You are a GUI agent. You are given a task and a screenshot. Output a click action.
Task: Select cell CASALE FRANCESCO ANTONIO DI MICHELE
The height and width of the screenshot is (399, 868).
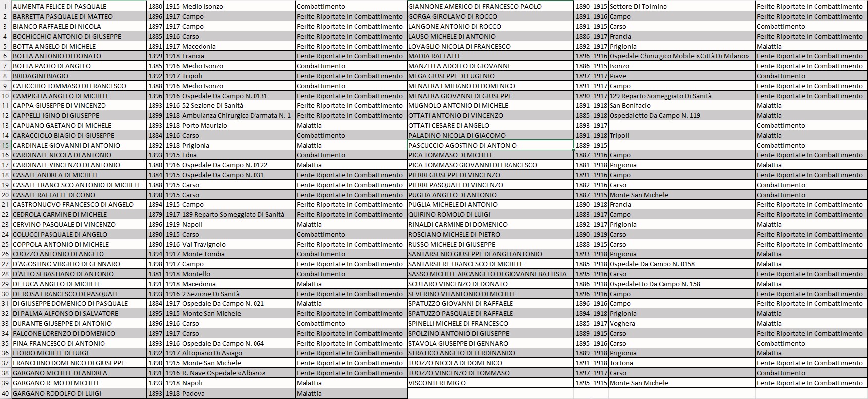[79, 185]
